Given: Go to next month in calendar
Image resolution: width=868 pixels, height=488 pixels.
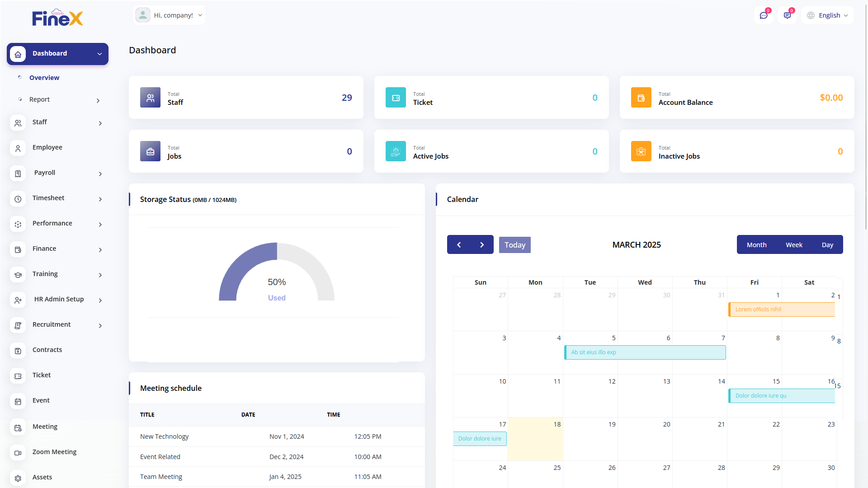Looking at the screenshot, I should (x=482, y=245).
